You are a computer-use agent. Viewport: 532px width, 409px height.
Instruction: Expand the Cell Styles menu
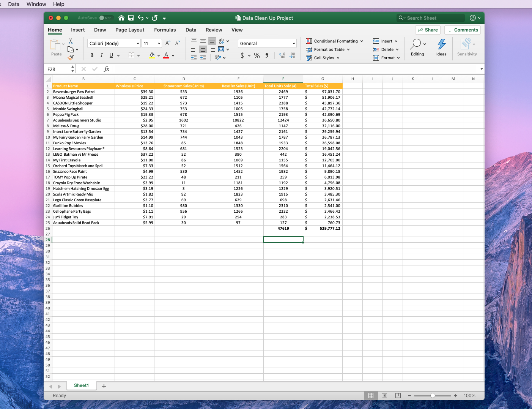(x=323, y=58)
